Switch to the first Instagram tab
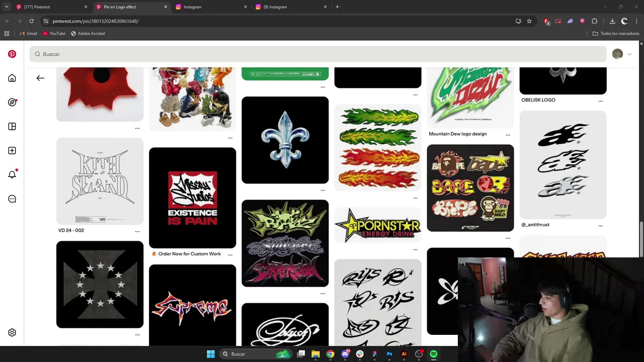 pos(211,7)
